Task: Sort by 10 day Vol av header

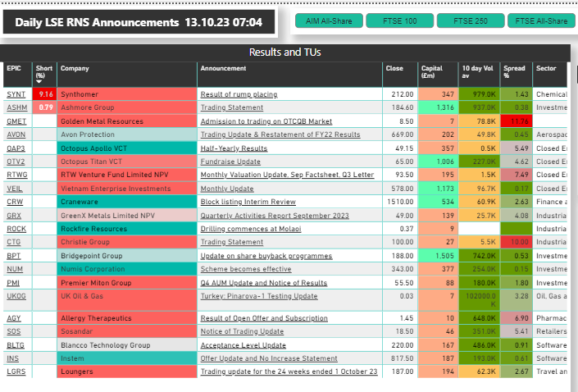Action: [478, 72]
